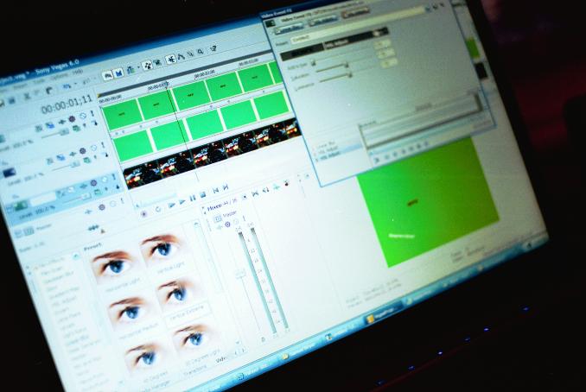Click the Pause button in transport bar

[193, 199]
